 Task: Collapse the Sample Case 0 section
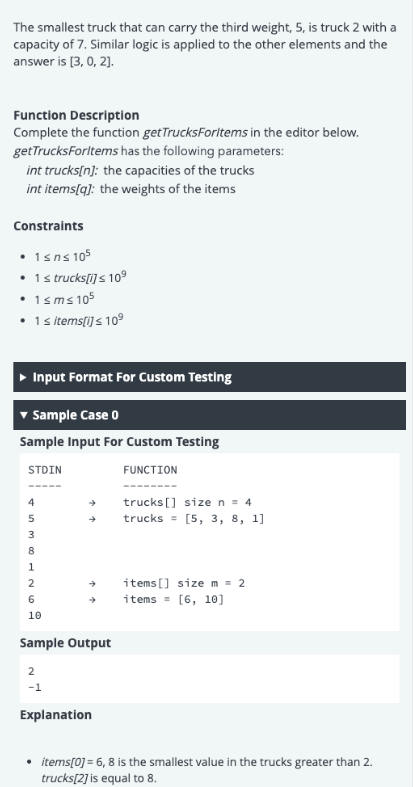[x=209, y=415]
